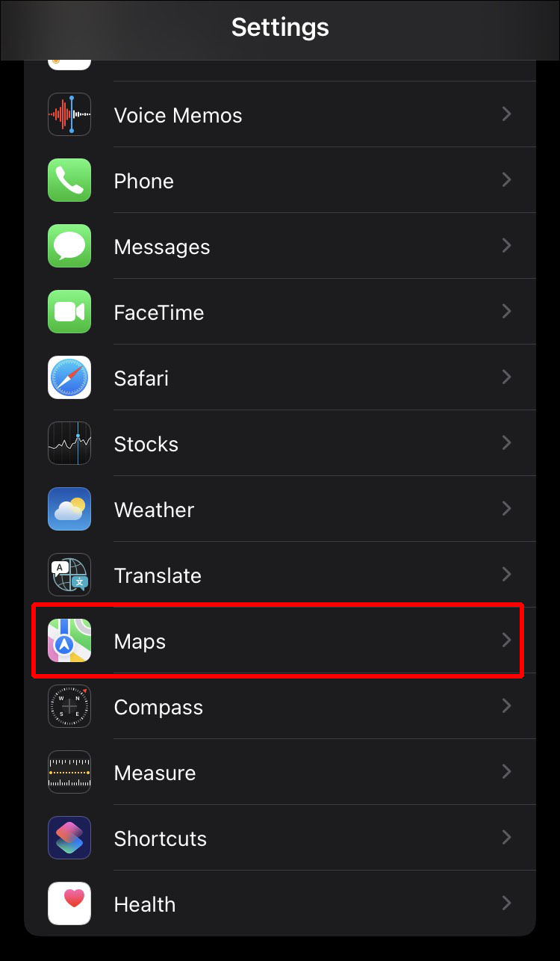This screenshot has width=560, height=961.
Task: Open the chevron beside Maps
Action: (x=507, y=640)
